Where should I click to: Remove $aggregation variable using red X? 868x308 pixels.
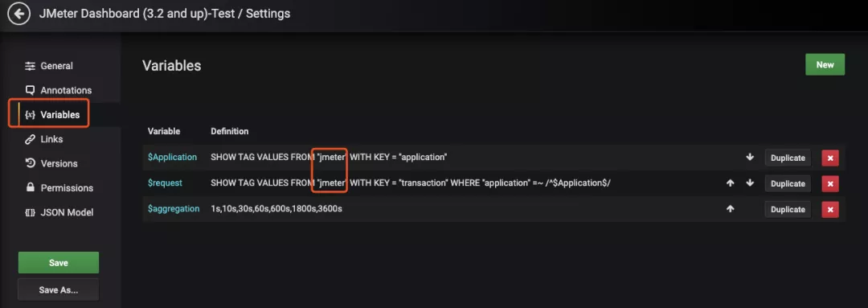point(829,209)
